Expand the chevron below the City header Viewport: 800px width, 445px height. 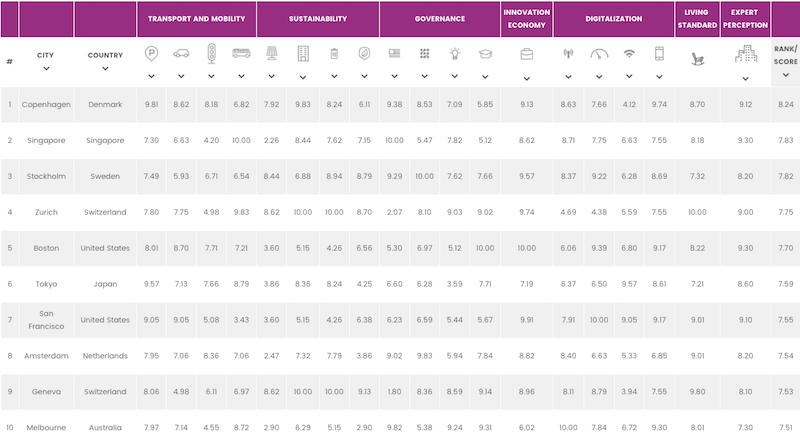tap(46, 69)
